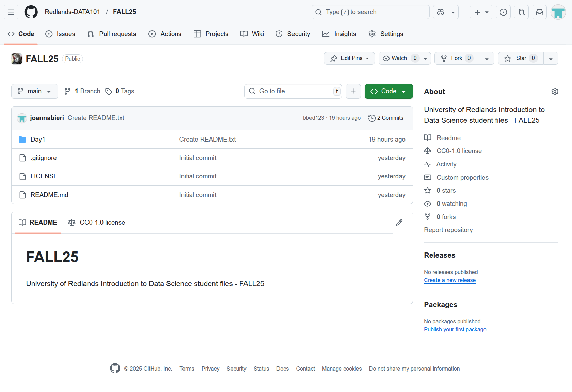
Task: Expand the Edit Pins dropdown
Action: coord(349,58)
